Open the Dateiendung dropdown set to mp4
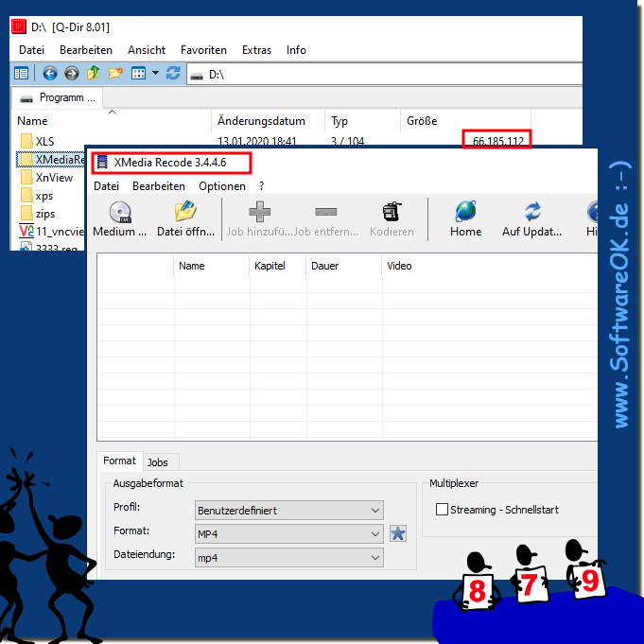Viewport: 644px width, 644px height. tap(289, 558)
